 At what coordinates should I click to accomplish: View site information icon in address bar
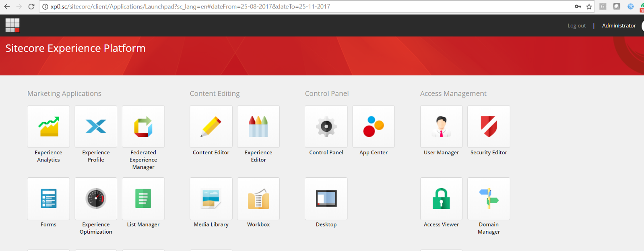pyautogui.click(x=45, y=6)
